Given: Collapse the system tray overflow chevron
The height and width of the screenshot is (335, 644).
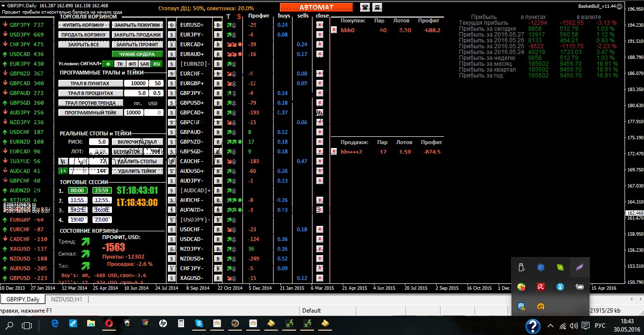Looking at the screenshot, I should tap(551, 326).
